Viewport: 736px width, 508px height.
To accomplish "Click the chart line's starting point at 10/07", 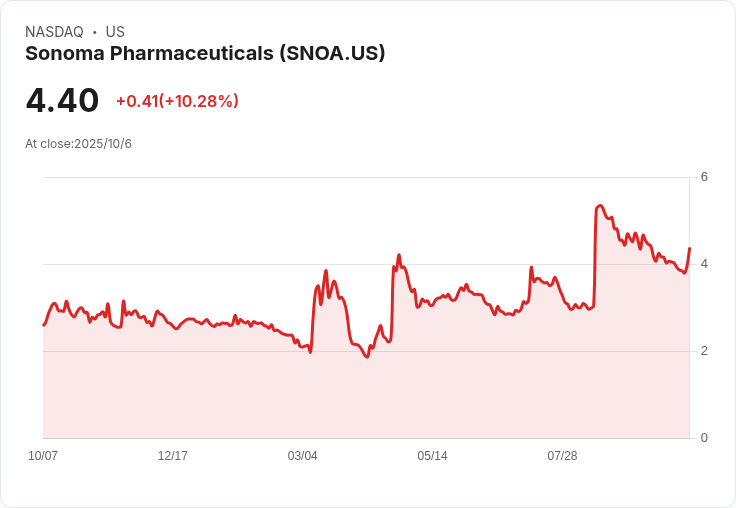I will [x=44, y=325].
